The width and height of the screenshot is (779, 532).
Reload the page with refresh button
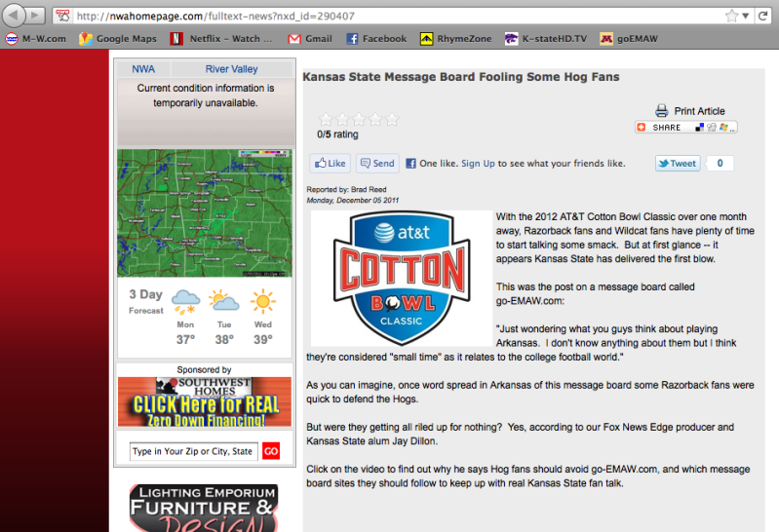[x=763, y=16]
